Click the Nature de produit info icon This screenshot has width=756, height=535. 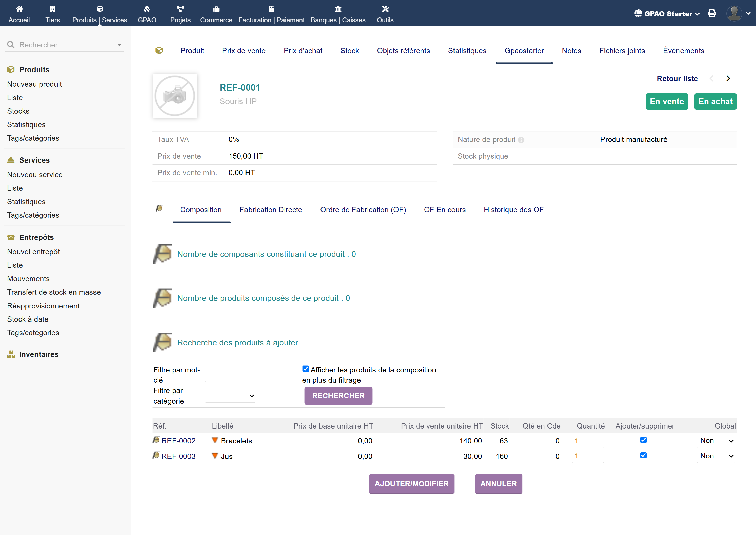[521, 140]
